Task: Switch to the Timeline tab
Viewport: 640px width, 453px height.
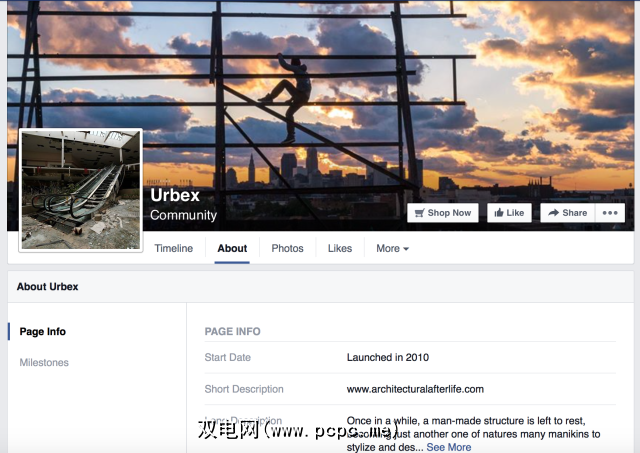Action: 173,249
